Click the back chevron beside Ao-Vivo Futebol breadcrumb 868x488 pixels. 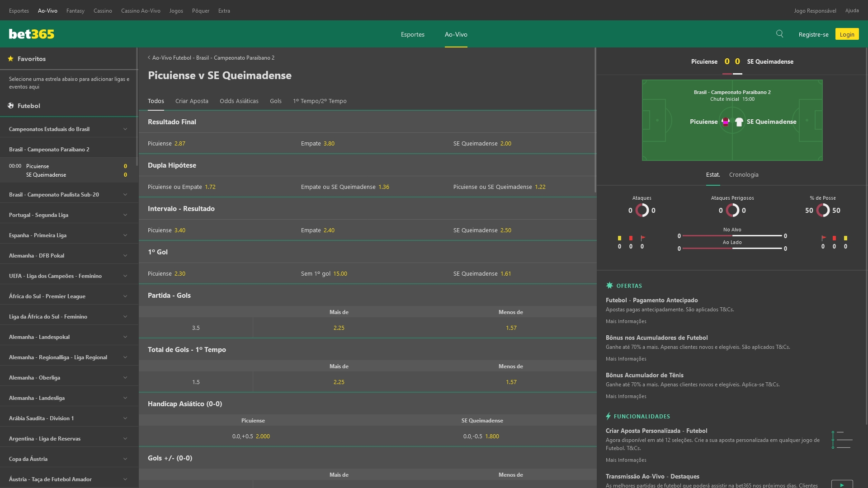coord(149,58)
